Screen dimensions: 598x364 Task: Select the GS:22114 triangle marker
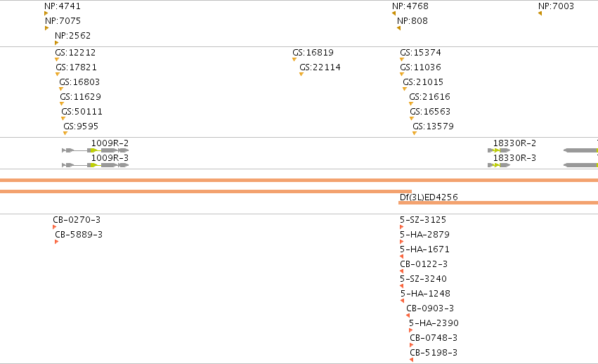(301, 74)
